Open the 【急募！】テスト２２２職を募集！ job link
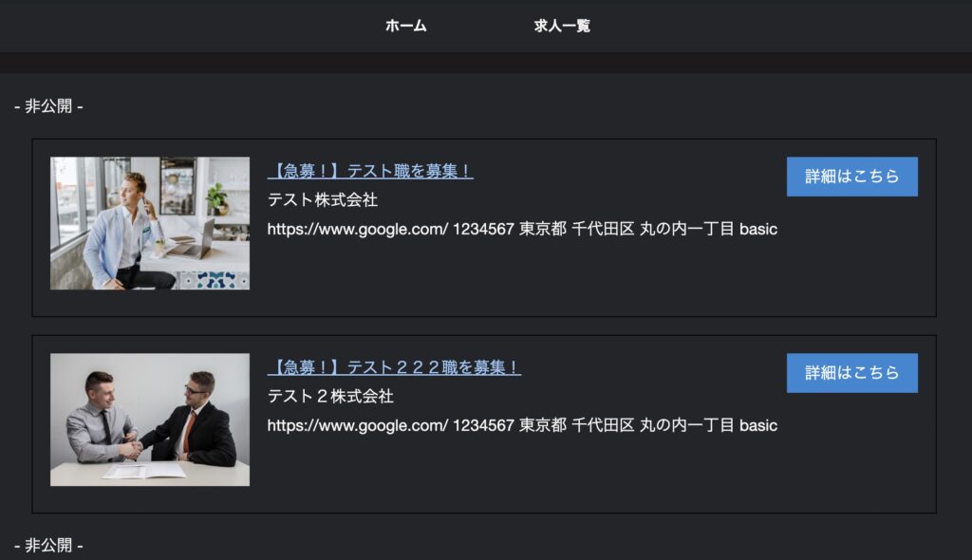This screenshot has width=972, height=560. pyautogui.click(x=394, y=367)
